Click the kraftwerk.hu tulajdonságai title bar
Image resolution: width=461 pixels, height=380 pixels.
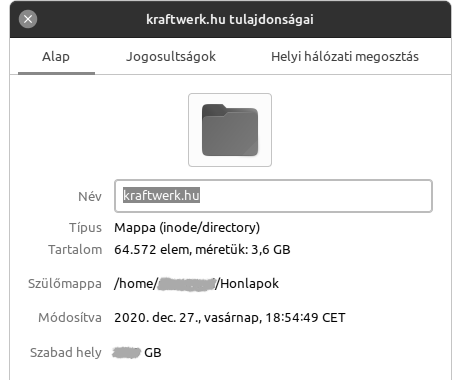[230, 19]
